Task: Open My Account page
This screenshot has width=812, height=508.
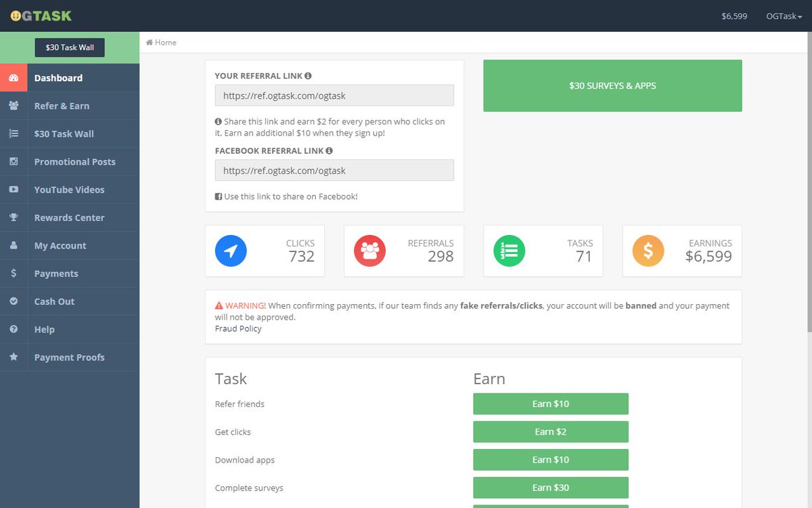Action: [70, 245]
